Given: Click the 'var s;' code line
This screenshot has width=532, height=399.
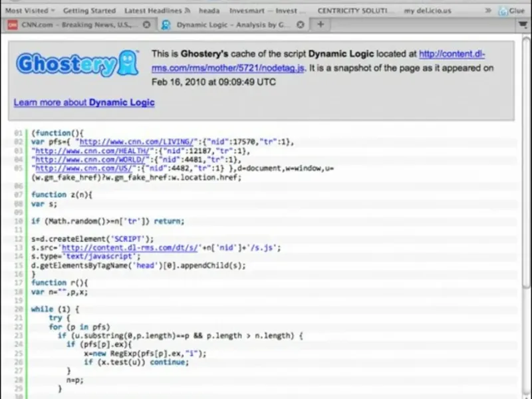Looking at the screenshot, I should click(x=44, y=203).
